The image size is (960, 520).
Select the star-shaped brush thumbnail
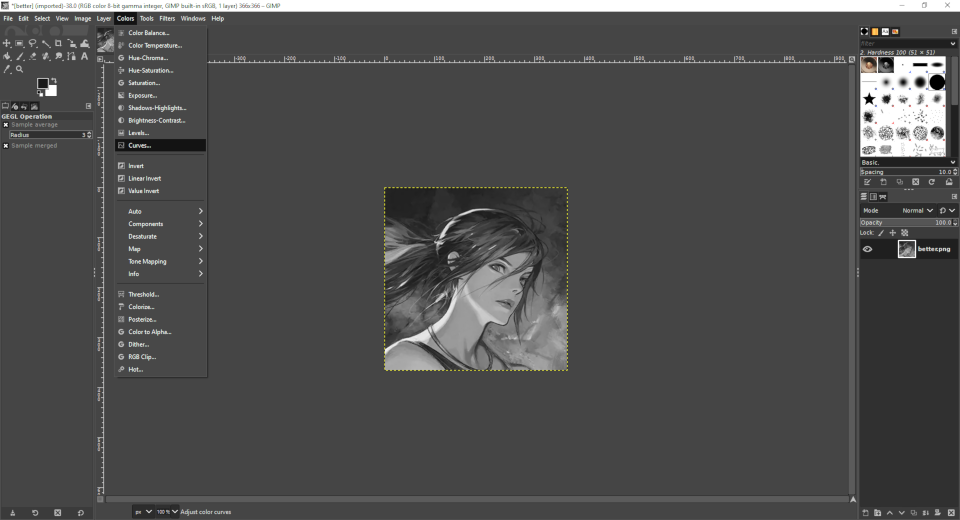tap(869, 99)
